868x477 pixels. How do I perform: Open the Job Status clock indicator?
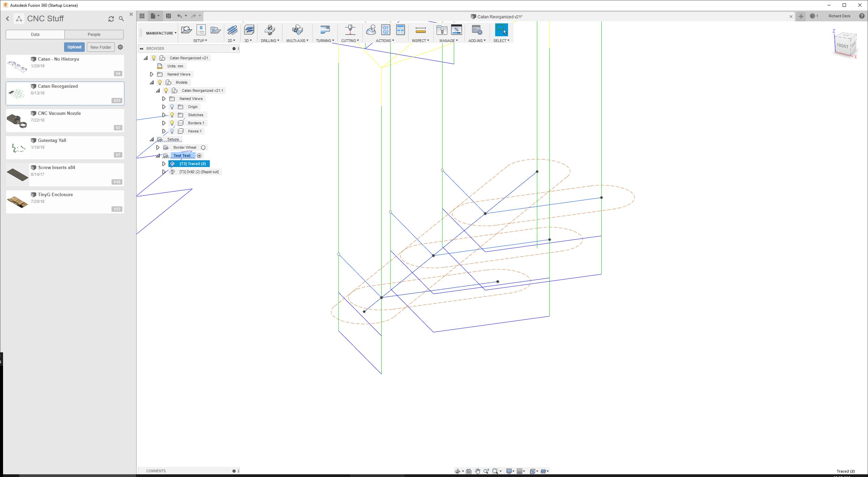[x=814, y=16]
